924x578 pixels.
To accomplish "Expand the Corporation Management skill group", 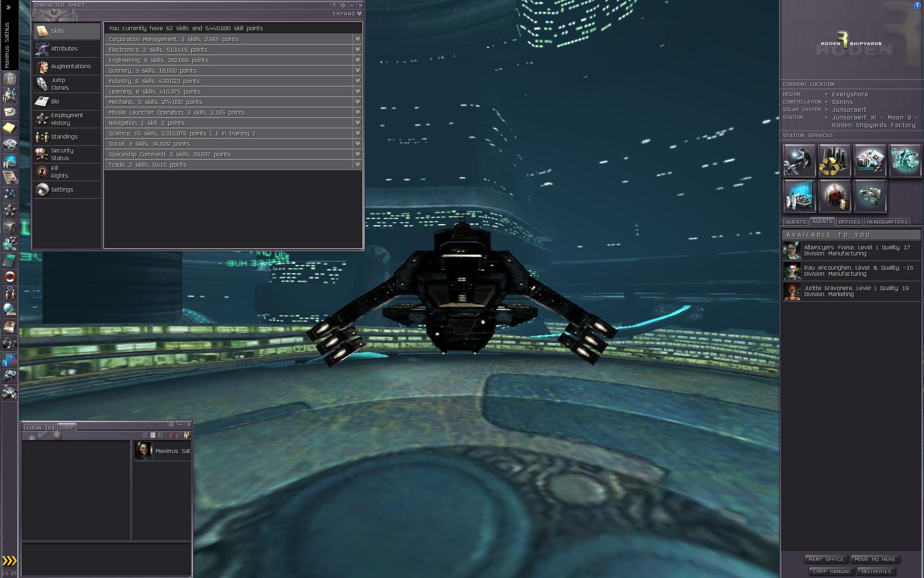I will coord(233,39).
